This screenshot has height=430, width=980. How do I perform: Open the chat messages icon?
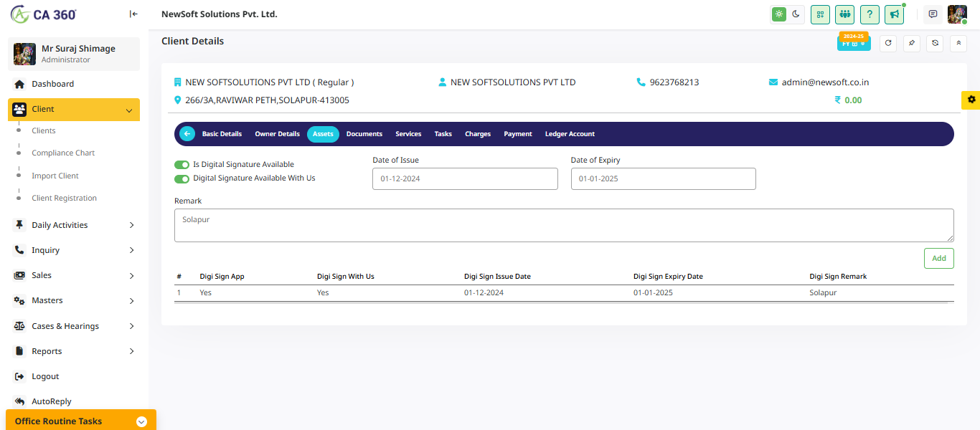pos(933,14)
